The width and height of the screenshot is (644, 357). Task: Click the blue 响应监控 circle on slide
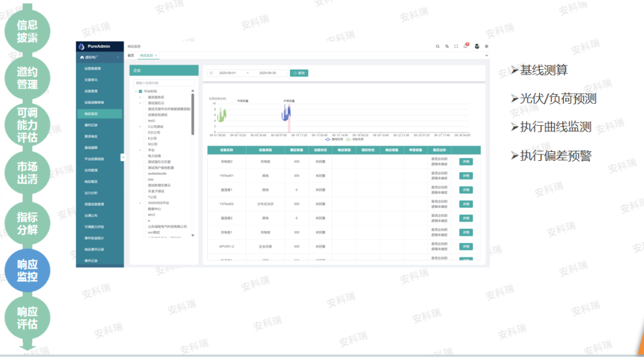[27, 271]
